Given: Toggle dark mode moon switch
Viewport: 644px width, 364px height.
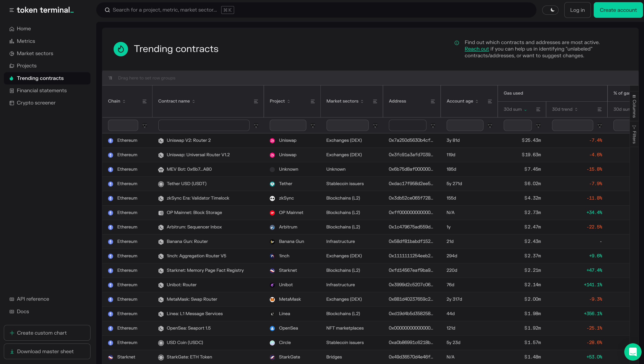Looking at the screenshot, I should 550,10.
